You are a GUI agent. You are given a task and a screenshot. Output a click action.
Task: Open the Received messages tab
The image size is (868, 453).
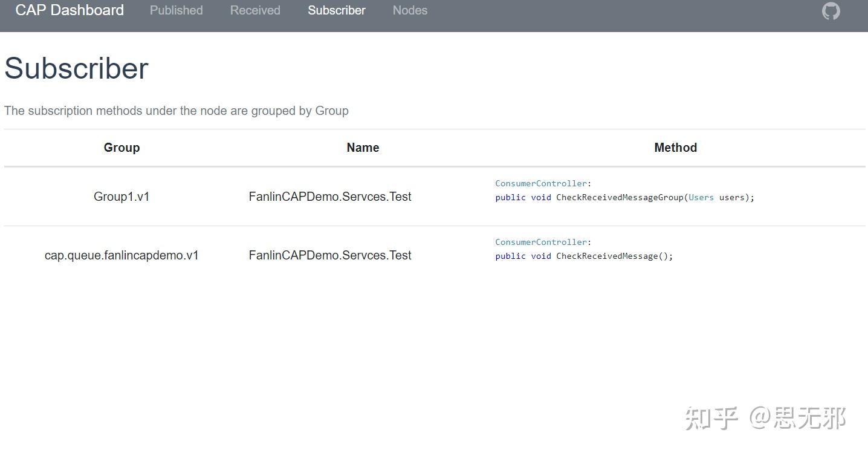[x=255, y=10]
